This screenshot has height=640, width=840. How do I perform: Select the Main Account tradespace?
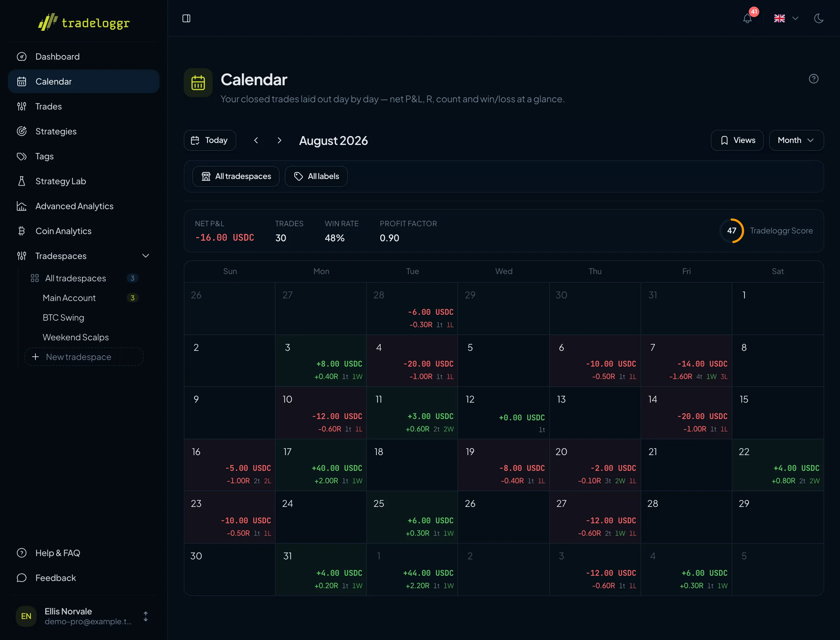[x=83, y=298]
